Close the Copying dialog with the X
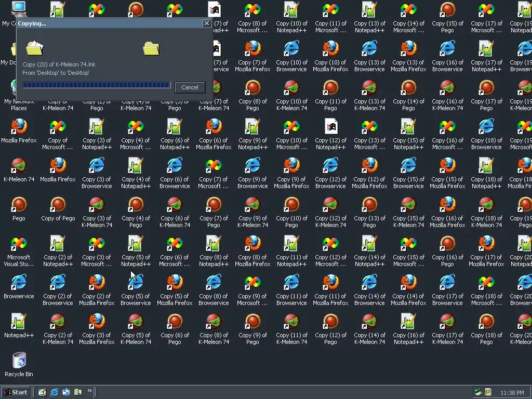The width and height of the screenshot is (532, 399). [x=207, y=23]
